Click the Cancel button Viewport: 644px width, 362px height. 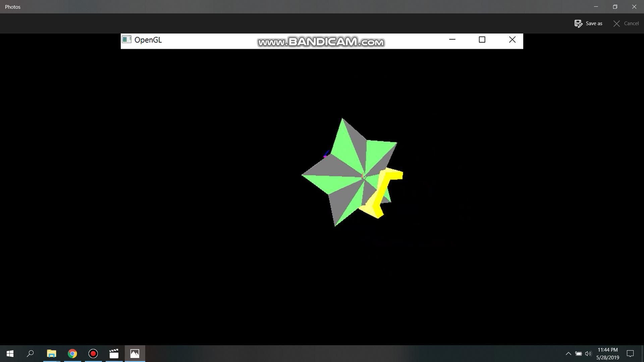626,23
